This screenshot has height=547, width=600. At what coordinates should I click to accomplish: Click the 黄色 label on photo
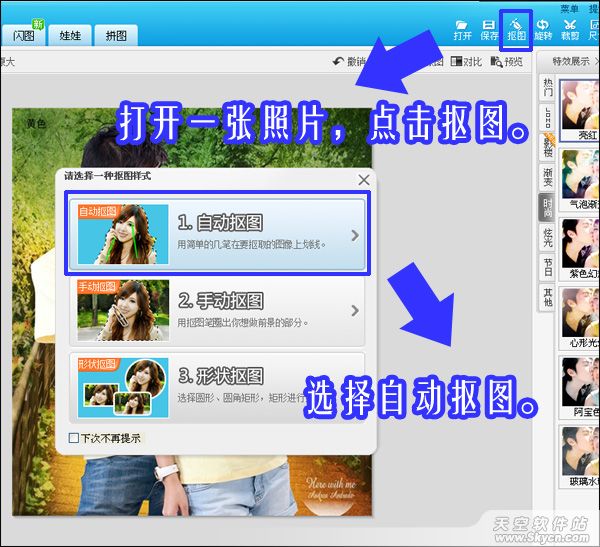[36, 123]
